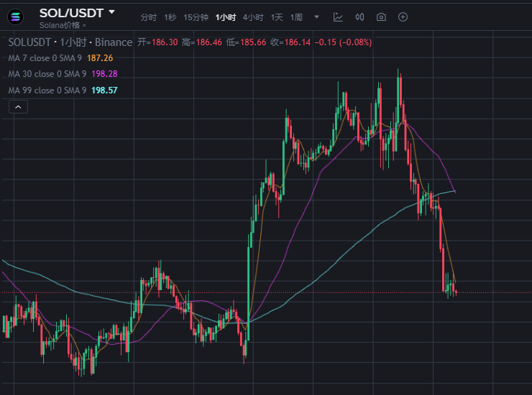Image resolution: width=532 pixels, height=395 pixels.
Task: Collapse the indicator legend with chevron button
Action: pyautogui.click(x=18, y=106)
